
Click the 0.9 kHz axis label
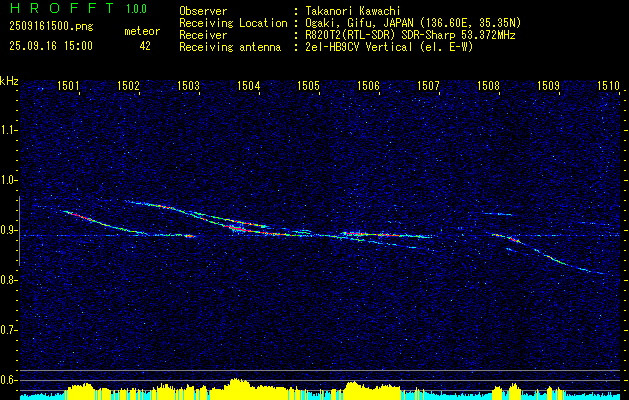[x=8, y=230]
